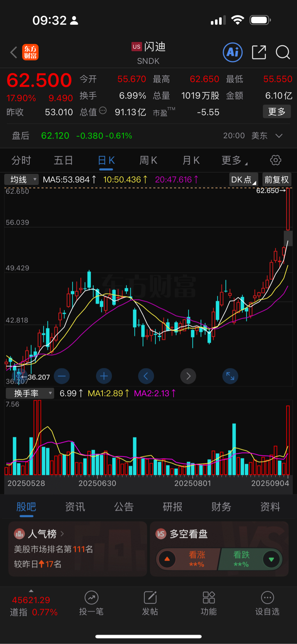This screenshot has height=644, width=297.
Task: Switch to 分时 chart tab
Action: pyautogui.click(x=21, y=160)
